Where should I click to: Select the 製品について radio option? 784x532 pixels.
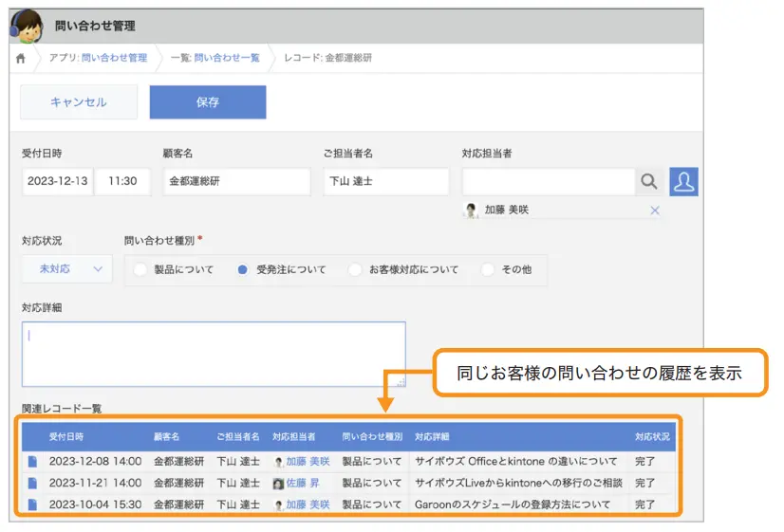point(140,269)
